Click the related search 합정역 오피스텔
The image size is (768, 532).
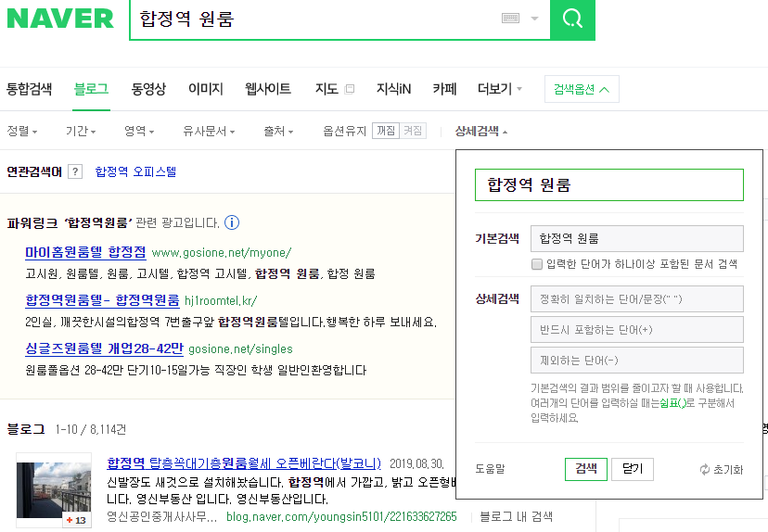(x=135, y=171)
